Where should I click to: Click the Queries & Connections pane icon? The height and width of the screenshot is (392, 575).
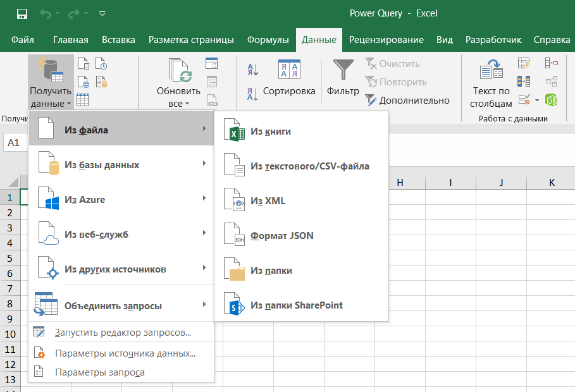(x=211, y=63)
